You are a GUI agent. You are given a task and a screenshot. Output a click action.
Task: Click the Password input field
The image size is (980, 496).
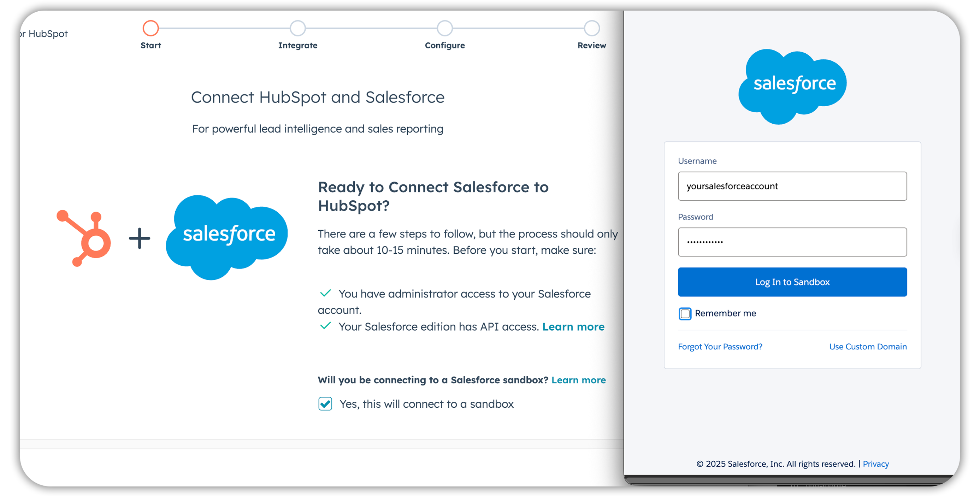792,242
